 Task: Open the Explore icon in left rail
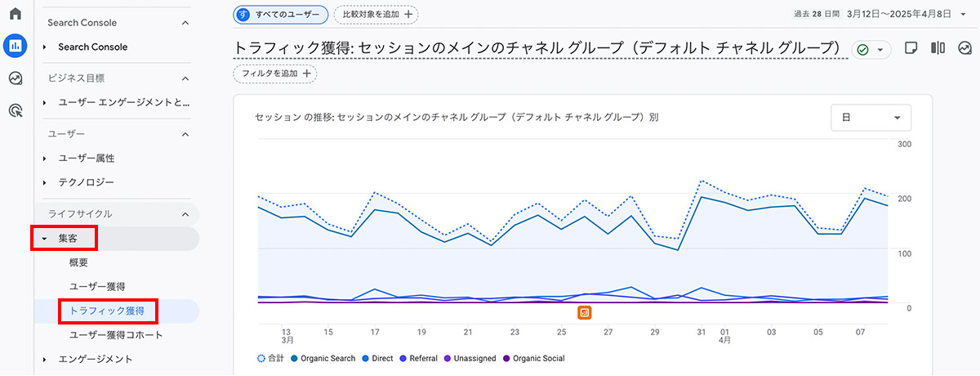click(x=15, y=78)
